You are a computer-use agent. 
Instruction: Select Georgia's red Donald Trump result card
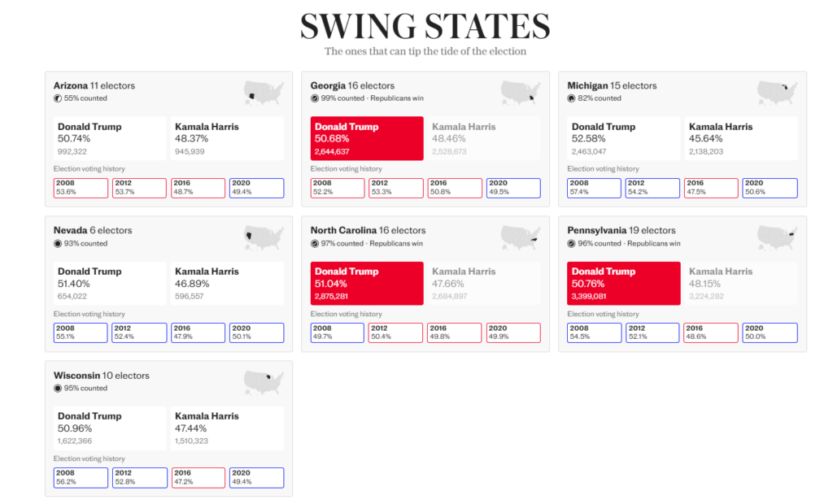[366, 138]
